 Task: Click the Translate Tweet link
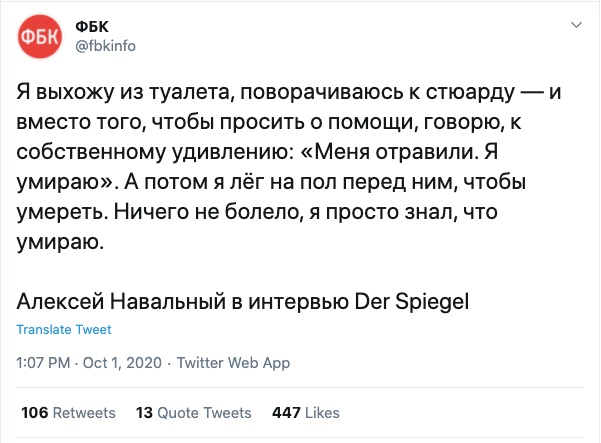tap(64, 329)
